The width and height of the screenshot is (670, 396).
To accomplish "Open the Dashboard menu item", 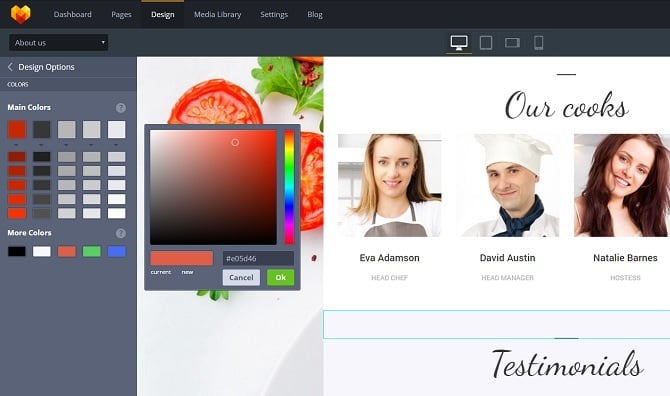I will [73, 15].
